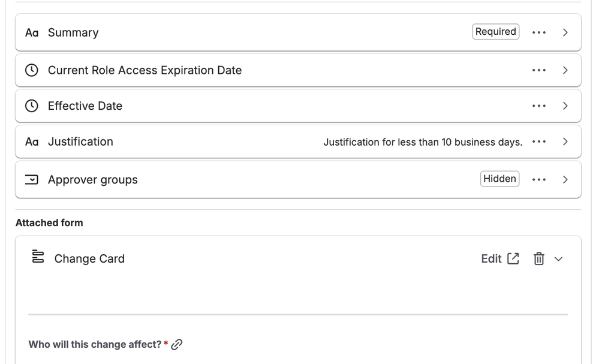The width and height of the screenshot is (599, 364).
Task: Open the Summary field's three-dot menu
Action: tap(538, 32)
